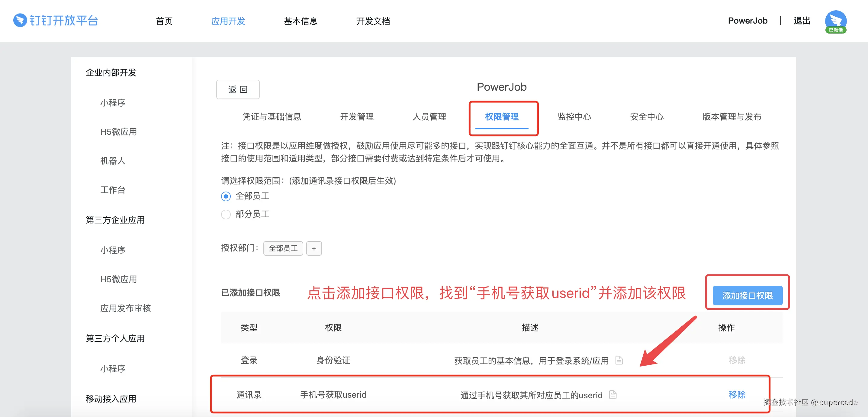The height and width of the screenshot is (417, 868).
Task: Switch to the 权限管理 tab
Action: (x=501, y=117)
